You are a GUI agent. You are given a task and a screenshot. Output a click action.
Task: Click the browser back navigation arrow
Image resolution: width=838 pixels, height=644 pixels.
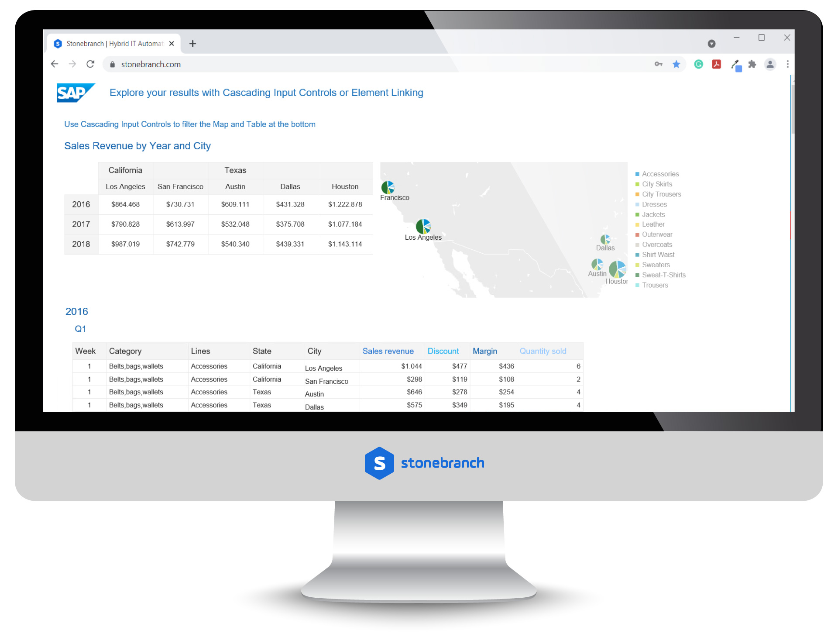click(54, 65)
